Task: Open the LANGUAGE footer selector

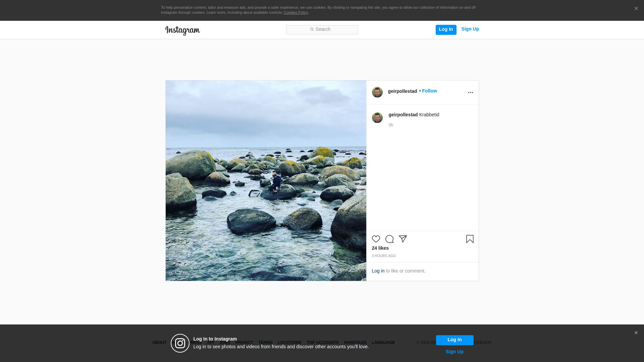Action: point(383,343)
